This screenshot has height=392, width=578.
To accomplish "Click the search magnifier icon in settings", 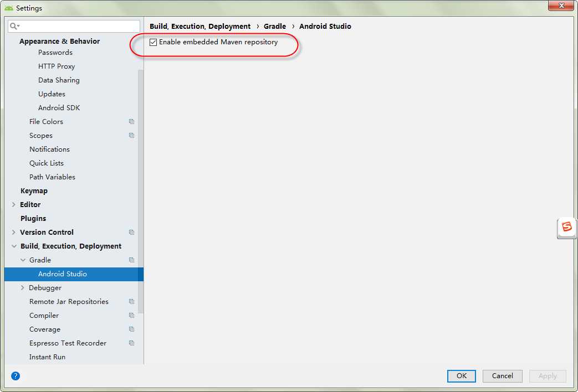I will point(14,26).
